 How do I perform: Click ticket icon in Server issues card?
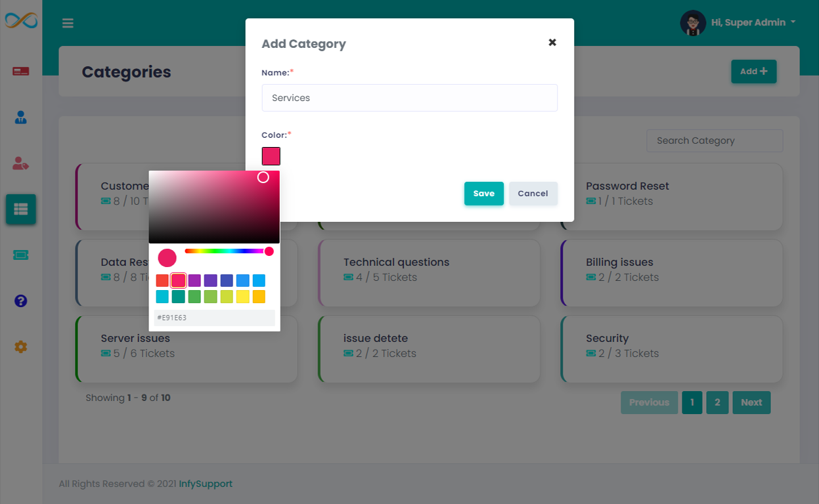pyautogui.click(x=105, y=354)
